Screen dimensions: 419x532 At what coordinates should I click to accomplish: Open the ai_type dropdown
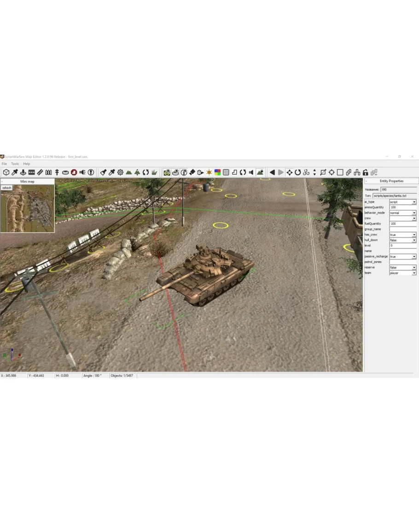point(414,202)
